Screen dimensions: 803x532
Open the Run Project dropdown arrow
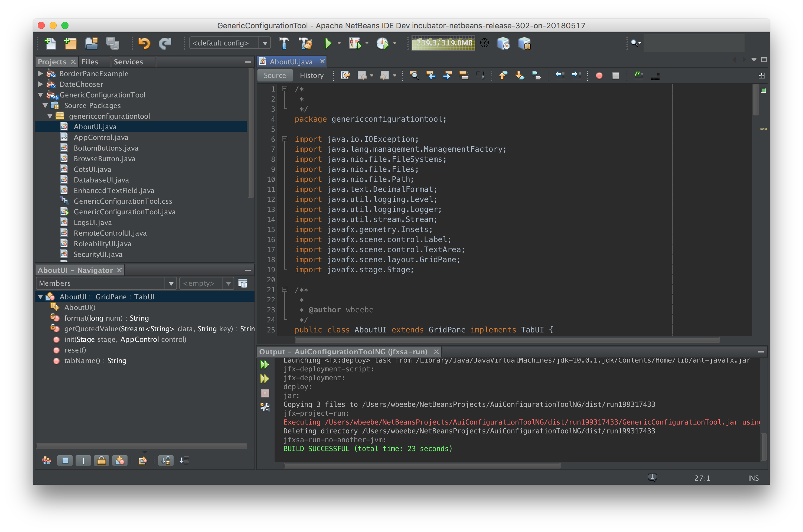point(339,43)
